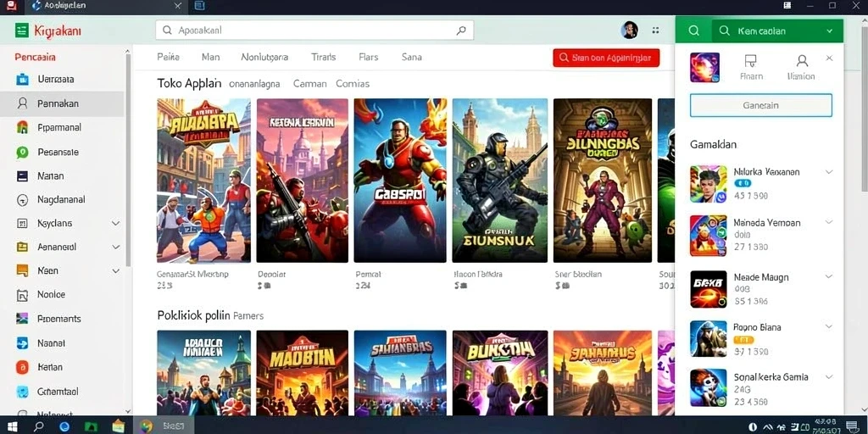Open the Uarraata sidebar icon
Screen dimensions: 868x434
click(22, 79)
